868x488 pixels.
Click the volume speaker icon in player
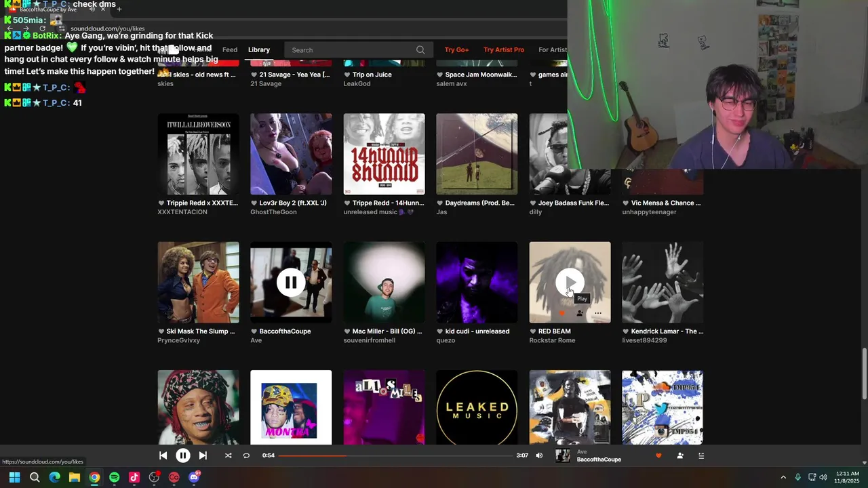coord(539,455)
